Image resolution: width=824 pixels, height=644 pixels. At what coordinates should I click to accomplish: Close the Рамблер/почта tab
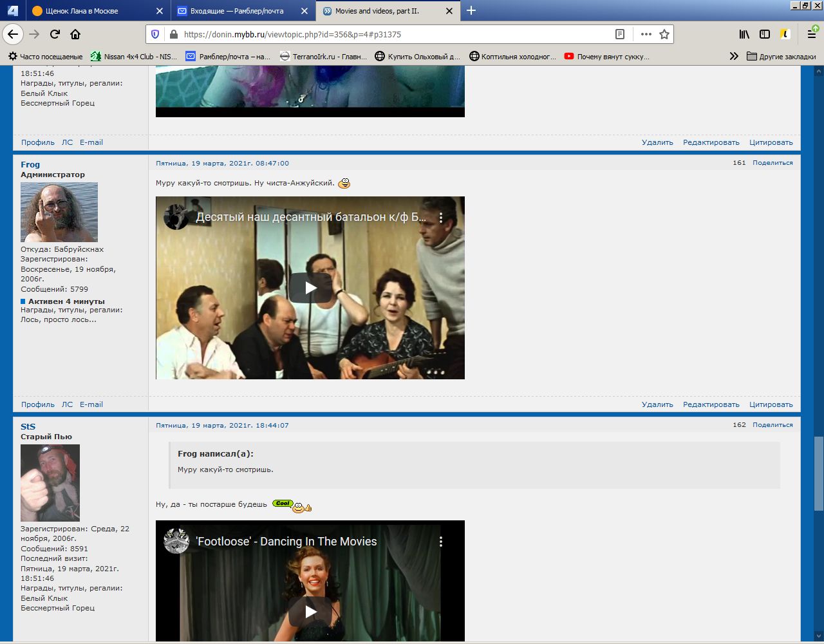pyautogui.click(x=304, y=11)
